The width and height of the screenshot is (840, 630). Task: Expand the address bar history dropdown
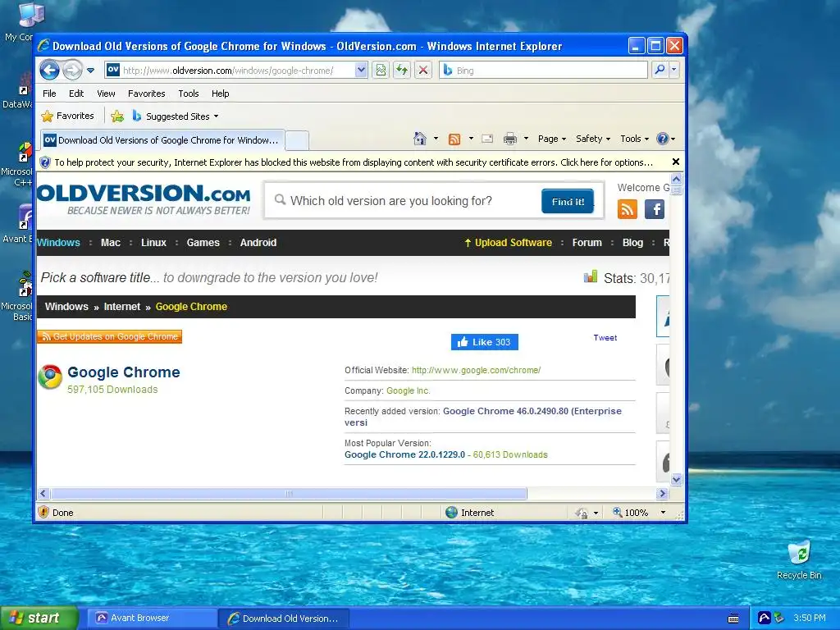click(361, 71)
